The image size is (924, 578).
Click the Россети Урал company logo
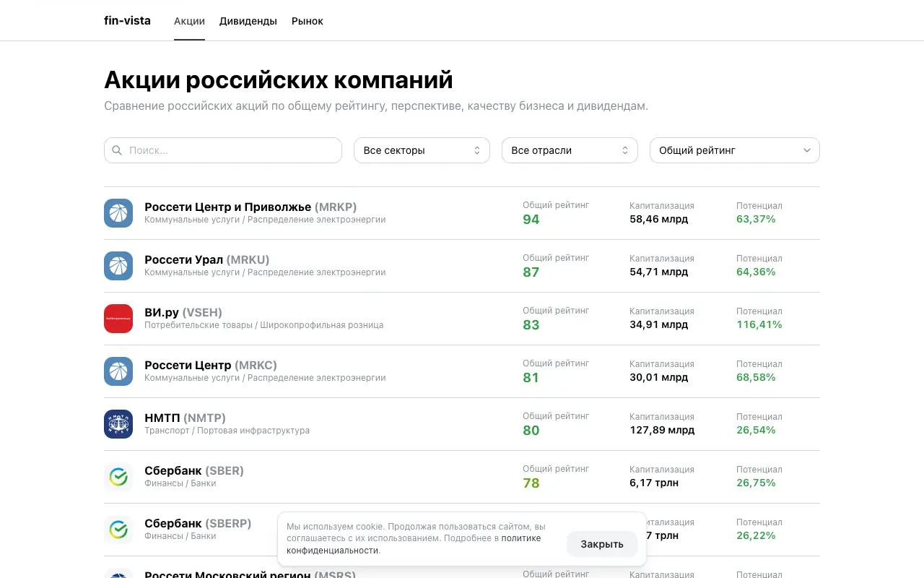click(x=118, y=266)
